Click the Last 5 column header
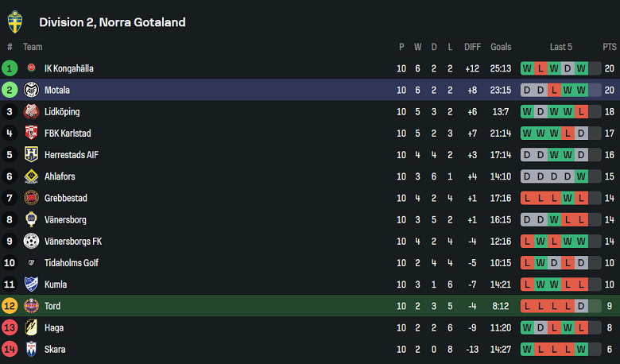 click(560, 47)
